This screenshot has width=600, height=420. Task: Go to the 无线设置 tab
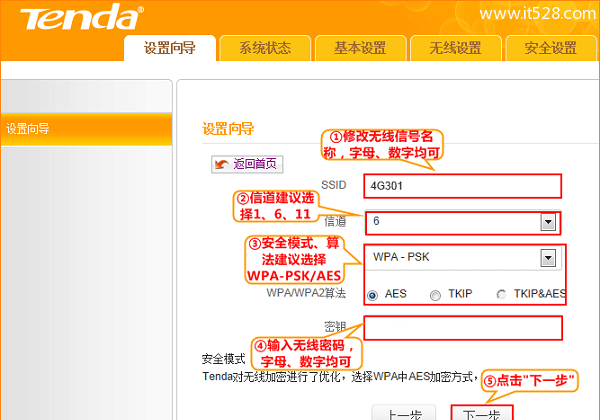click(x=455, y=48)
